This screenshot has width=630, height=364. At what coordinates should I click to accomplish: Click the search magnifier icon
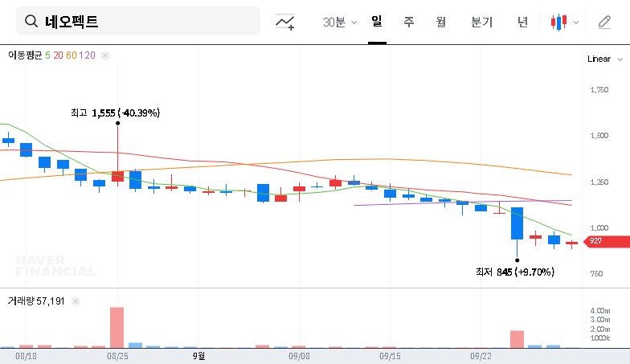click(31, 21)
